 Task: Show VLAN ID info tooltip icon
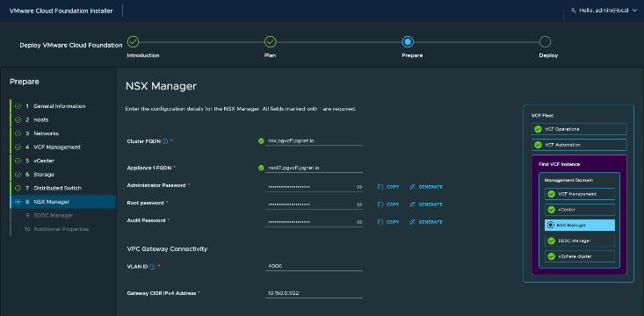[x=152, y=266]
